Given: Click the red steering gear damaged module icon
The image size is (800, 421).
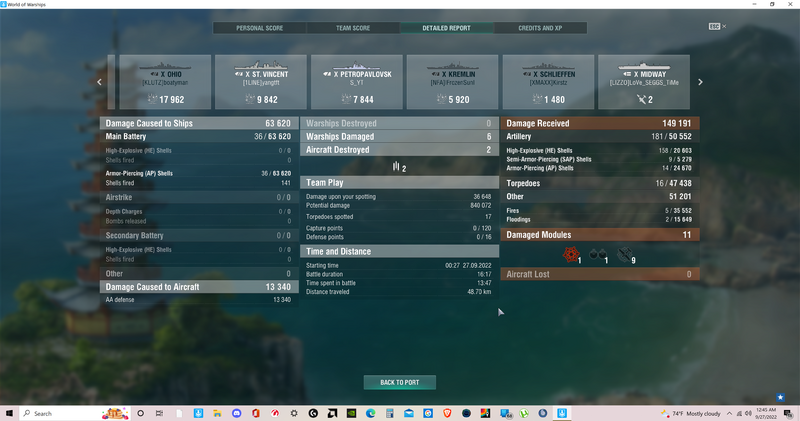Looking at the screenshot, I should [x=571, y=254].
